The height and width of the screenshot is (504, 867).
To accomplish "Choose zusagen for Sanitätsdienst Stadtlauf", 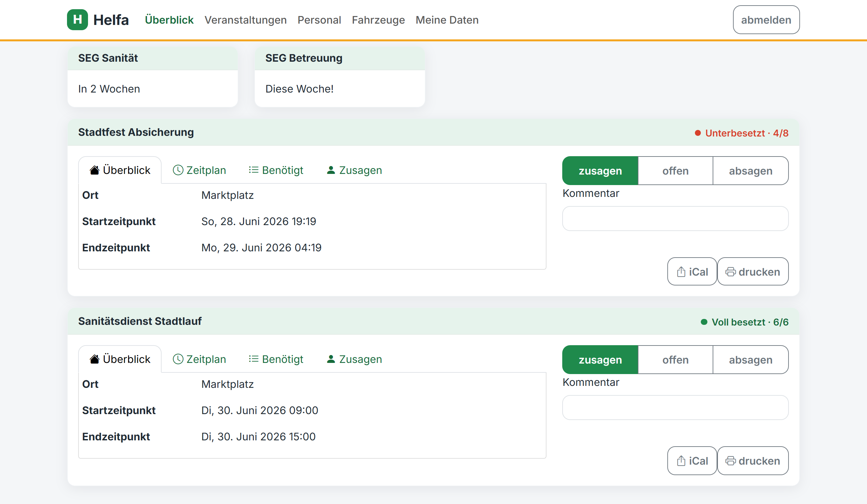I will (600, 360).
